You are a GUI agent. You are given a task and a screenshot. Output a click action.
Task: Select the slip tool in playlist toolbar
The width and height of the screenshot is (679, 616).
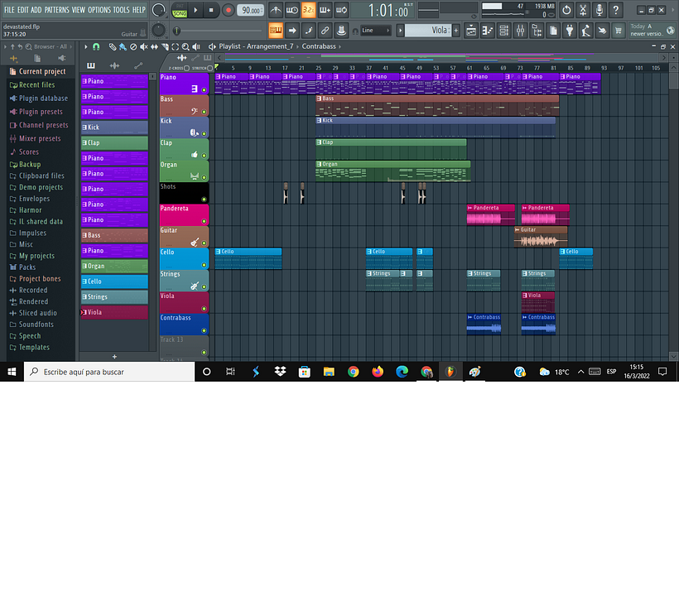click(154, 46)
